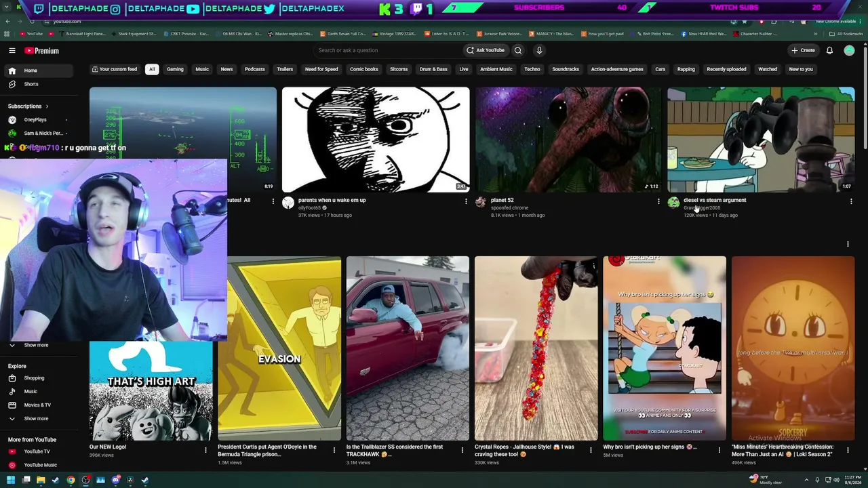Open Shorts from the sidebar

tap(38, 84)
